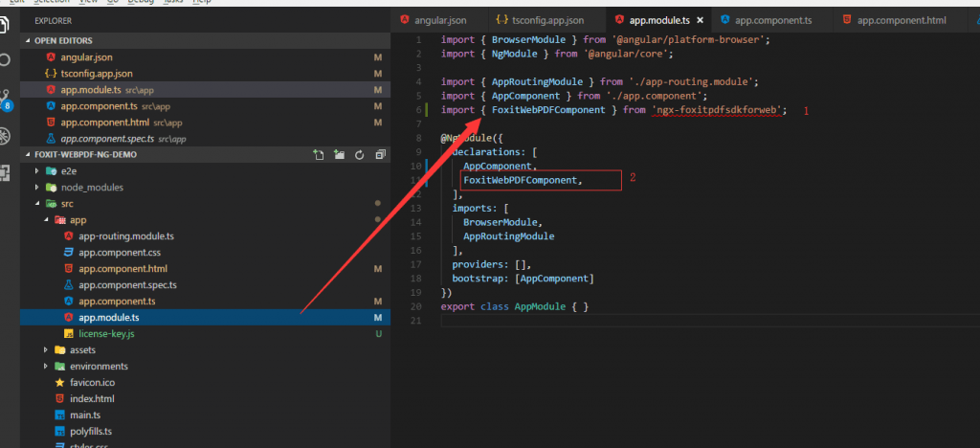Expand the node_modules folder
The image size is (980, 448).
coord(37,187)
